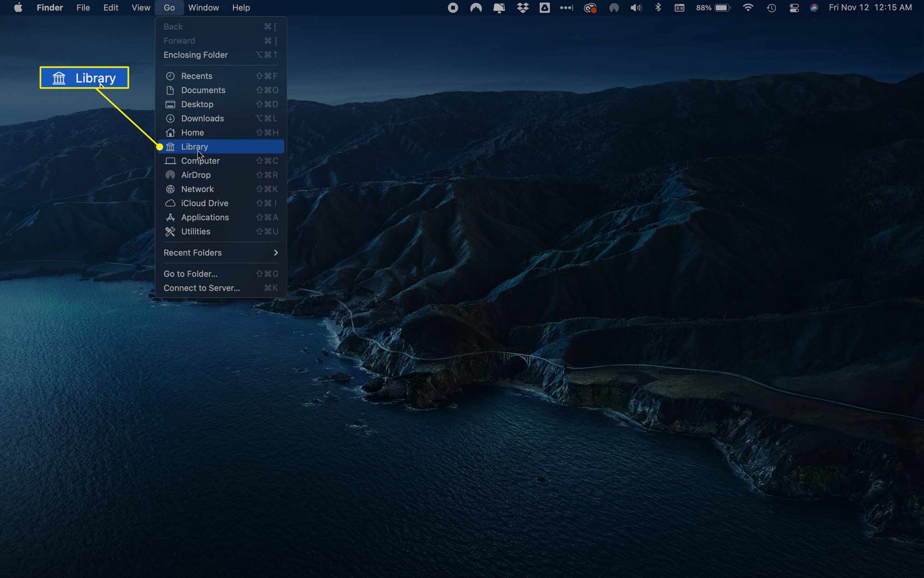Select Home menu entry text

tap(193, 133)
